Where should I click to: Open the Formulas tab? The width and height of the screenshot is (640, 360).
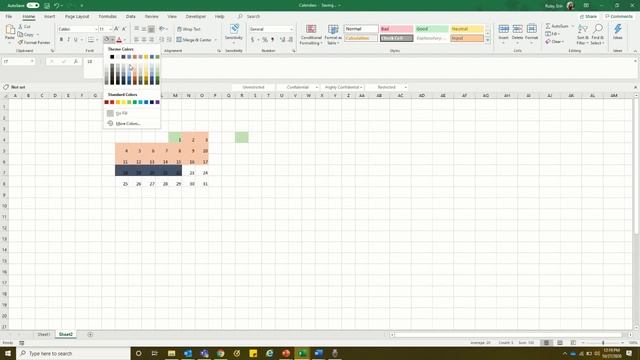coord(107,16)
